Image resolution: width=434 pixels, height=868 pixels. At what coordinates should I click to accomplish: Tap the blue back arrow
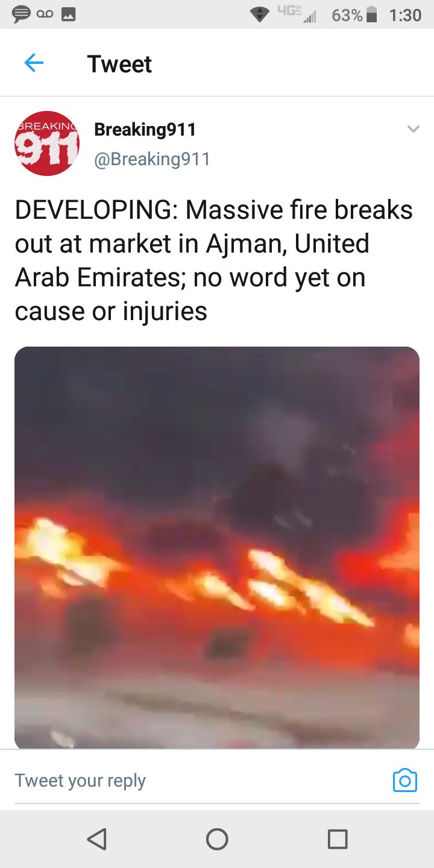point(34,63)
